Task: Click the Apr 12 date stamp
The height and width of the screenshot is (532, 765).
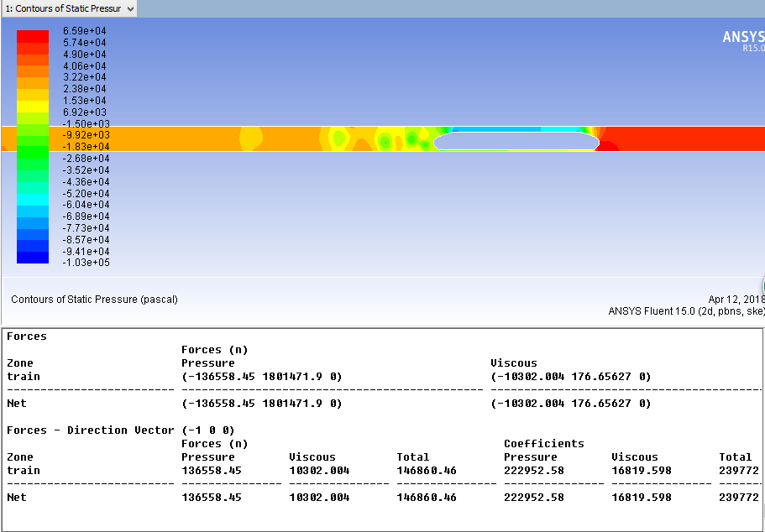Action: 736,300
